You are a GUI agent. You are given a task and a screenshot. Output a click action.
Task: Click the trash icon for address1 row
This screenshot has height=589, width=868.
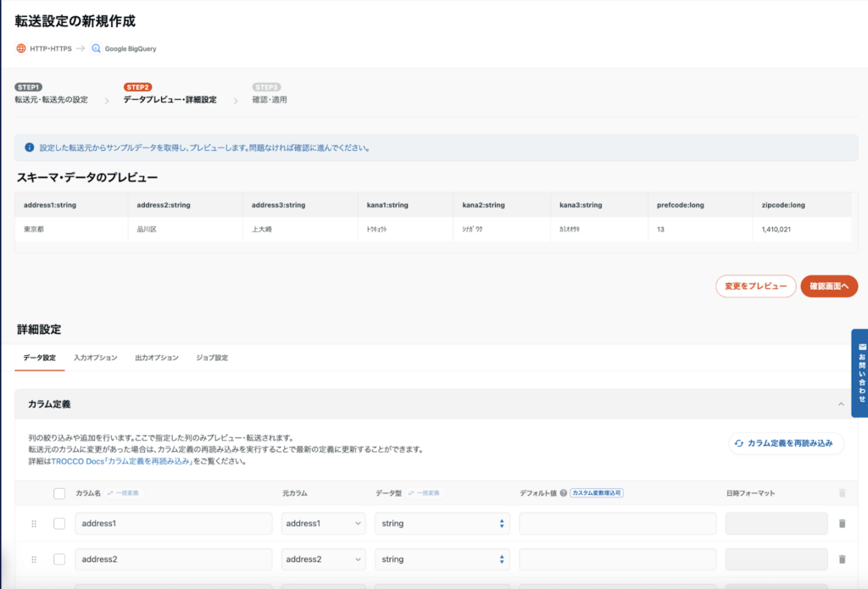842,524
